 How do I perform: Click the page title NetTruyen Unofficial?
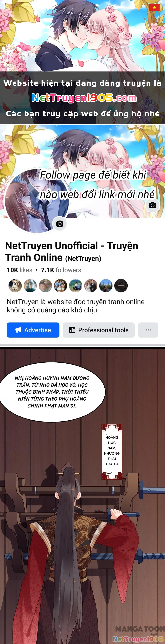click(x=71, y=252)
